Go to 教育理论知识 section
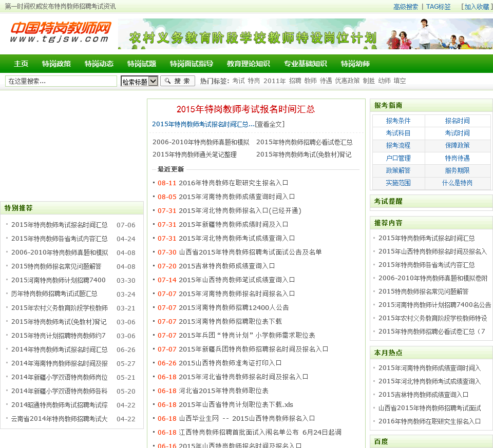Screen dimensions: 493x448 pyautogui.click(x=249, y=64)
